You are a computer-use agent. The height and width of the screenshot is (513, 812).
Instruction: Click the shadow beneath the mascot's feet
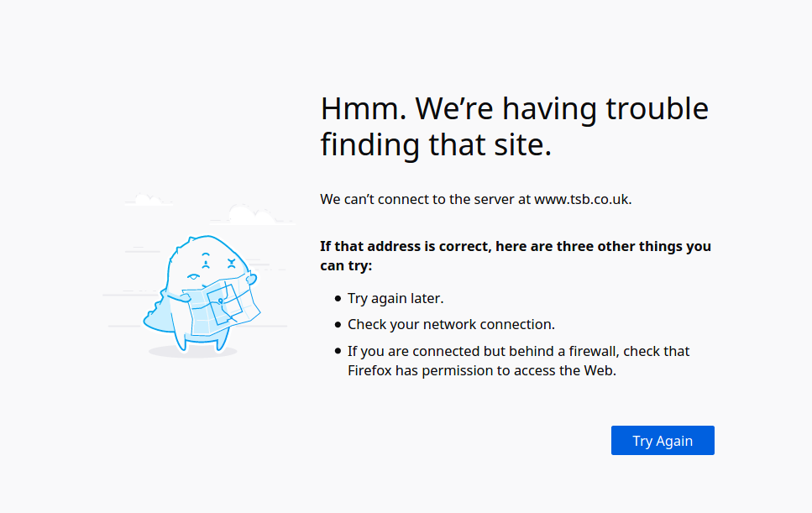coord(192,352)
